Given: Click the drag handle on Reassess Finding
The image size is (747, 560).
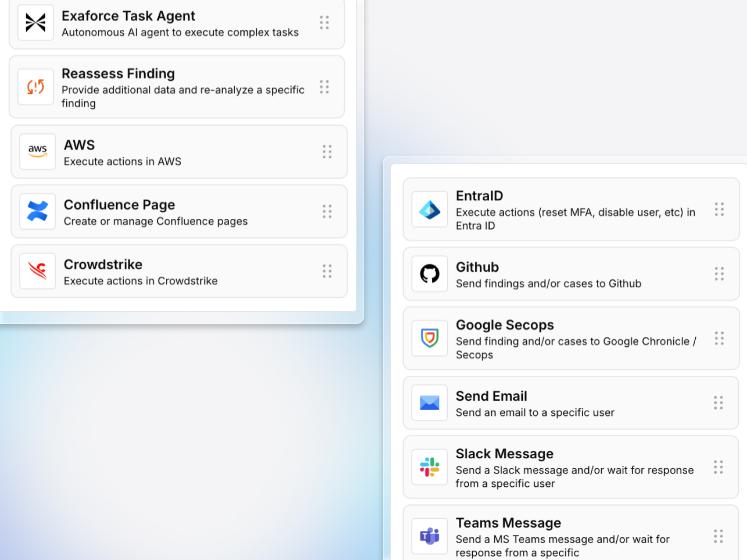Looking at the screenshot, I should 324,87.
